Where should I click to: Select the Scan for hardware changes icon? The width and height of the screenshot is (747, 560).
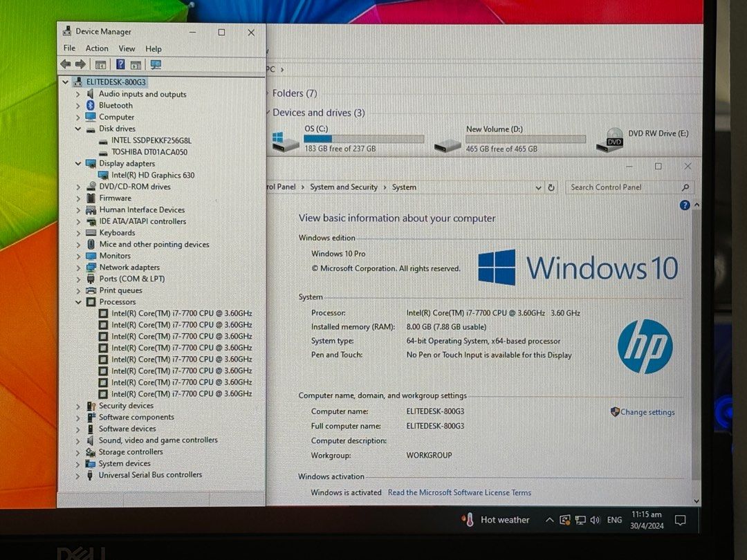[x=156, y=64]
